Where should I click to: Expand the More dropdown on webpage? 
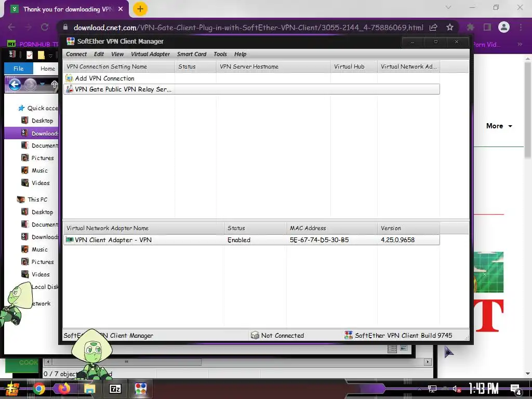[499, 126]
